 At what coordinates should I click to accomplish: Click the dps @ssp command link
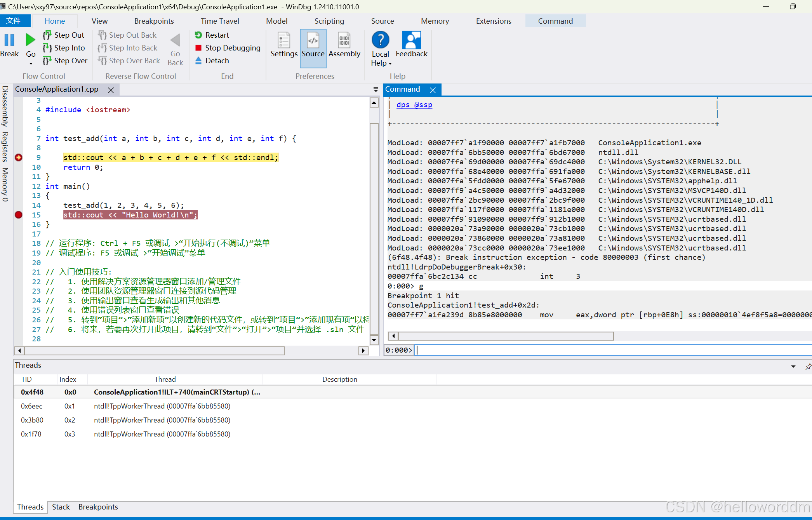414,105
